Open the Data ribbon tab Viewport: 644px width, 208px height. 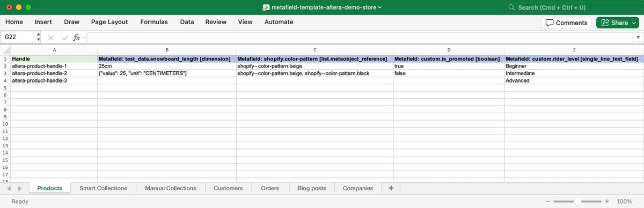click(187, 22)
